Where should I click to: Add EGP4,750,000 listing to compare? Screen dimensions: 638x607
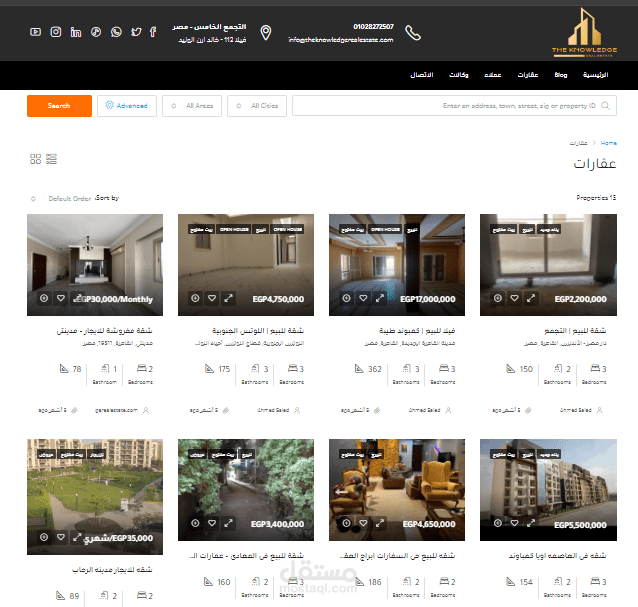pos(195,298)
